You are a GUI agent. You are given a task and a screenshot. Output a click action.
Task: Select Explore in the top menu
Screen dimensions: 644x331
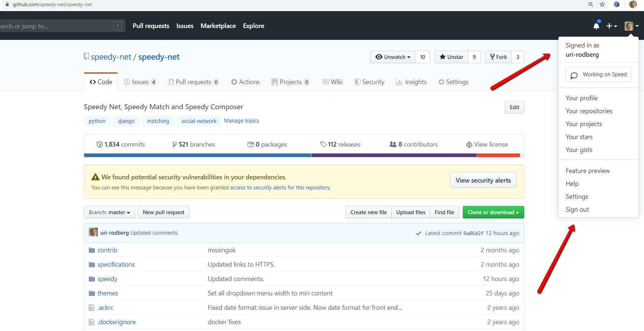coord(254,26)
